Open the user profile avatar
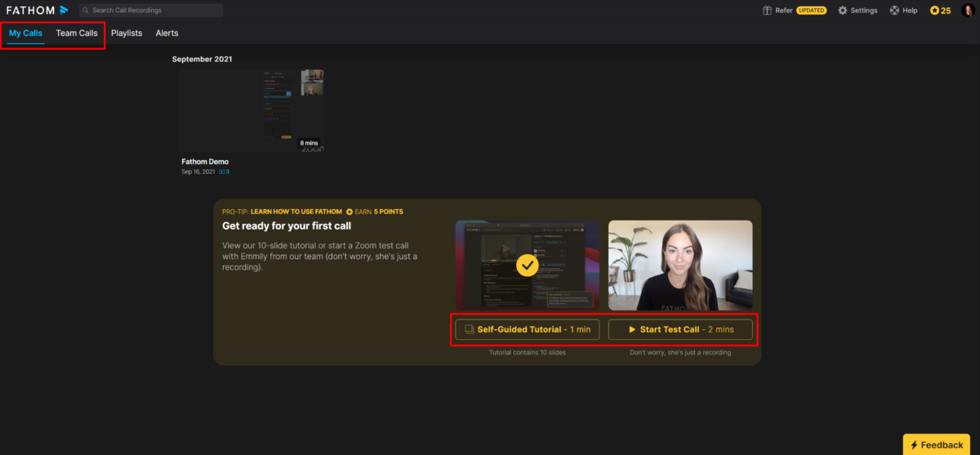This screenshot has height=455, width=980. click(967, 11)
